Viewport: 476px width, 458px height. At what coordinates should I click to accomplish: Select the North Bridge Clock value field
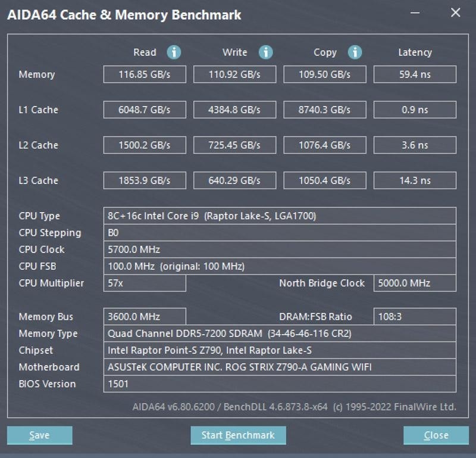pyautogui.click(x=414, y=283)
